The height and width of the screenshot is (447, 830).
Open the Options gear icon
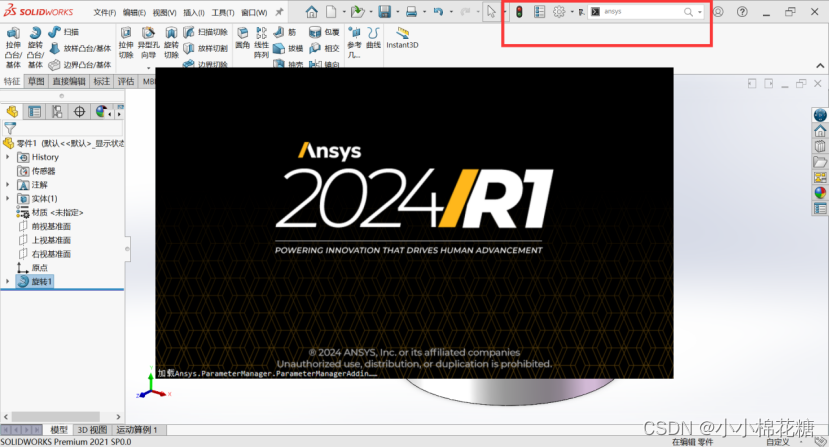click(x=559, y=12)
